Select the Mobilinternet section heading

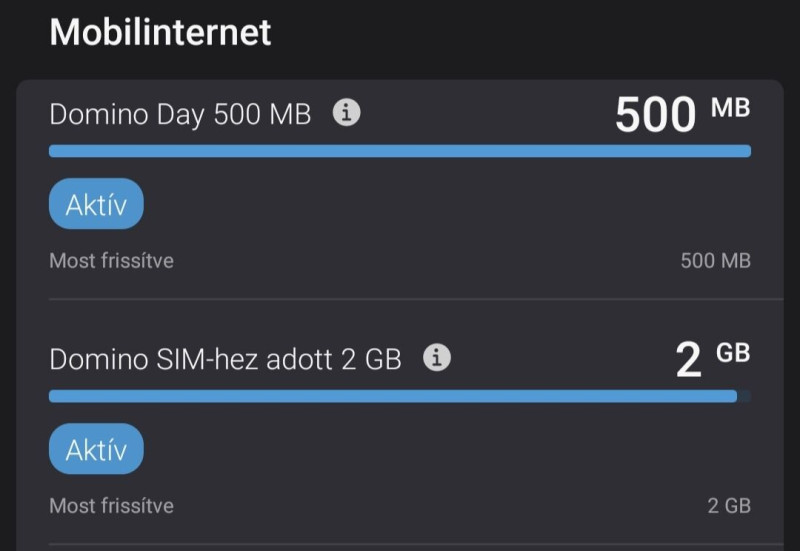pyautogui.click(x=160, y=33)
